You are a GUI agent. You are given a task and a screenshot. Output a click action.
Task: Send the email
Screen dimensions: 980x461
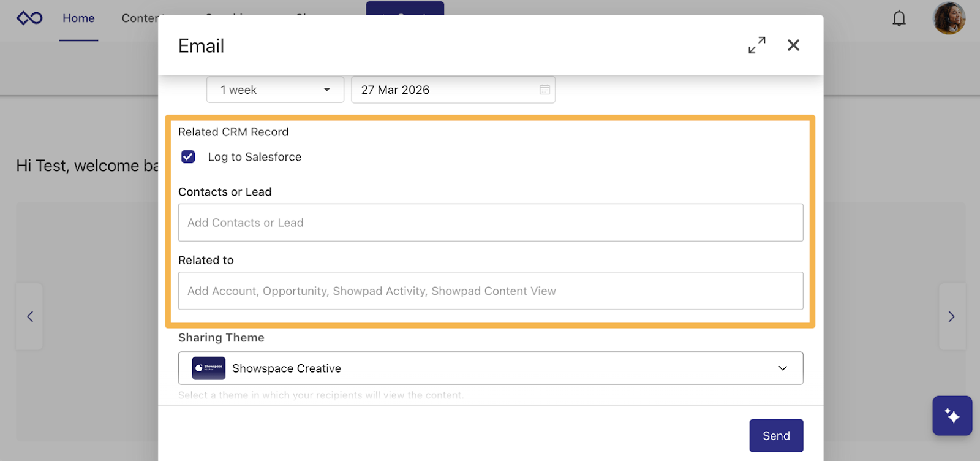click(x=776, y=436)
